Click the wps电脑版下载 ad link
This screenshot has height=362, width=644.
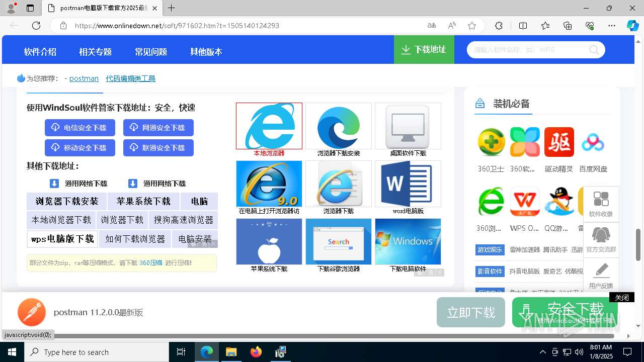point(62,239)
